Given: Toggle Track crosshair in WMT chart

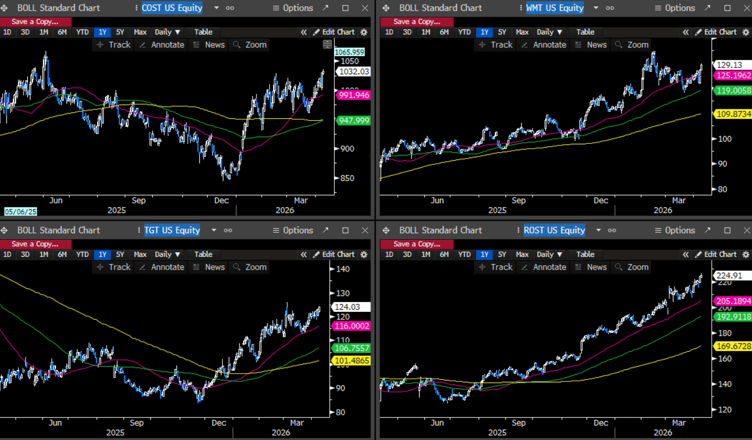Looking at the screenshot, I should tap(496, 45).
